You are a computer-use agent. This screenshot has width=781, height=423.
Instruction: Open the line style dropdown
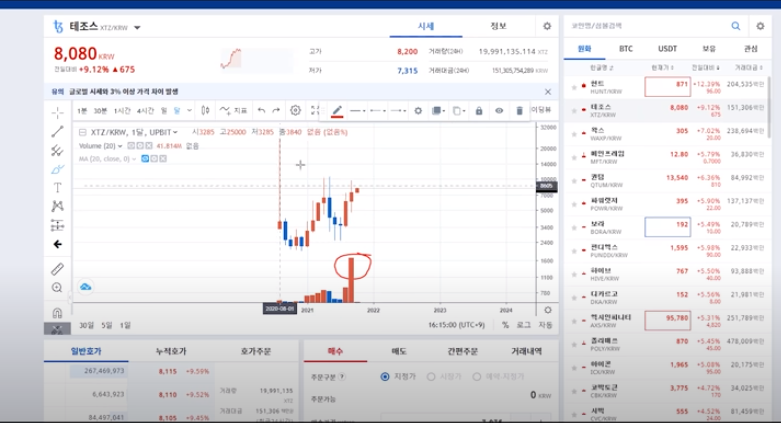378,111
